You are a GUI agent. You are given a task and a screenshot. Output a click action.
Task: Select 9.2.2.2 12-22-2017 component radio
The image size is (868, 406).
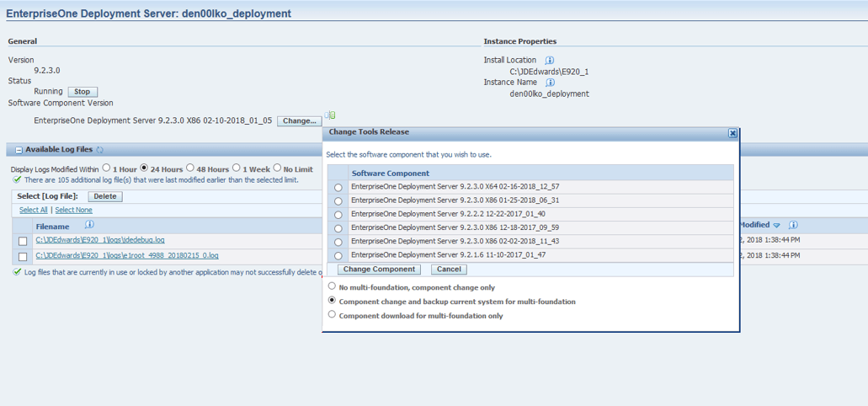click(338, 215)
